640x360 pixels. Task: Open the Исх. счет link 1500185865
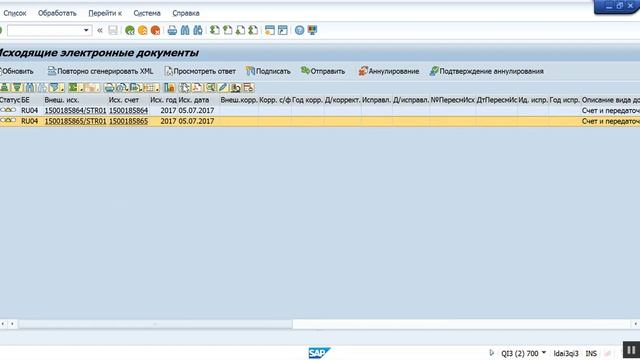coord(128,121)
